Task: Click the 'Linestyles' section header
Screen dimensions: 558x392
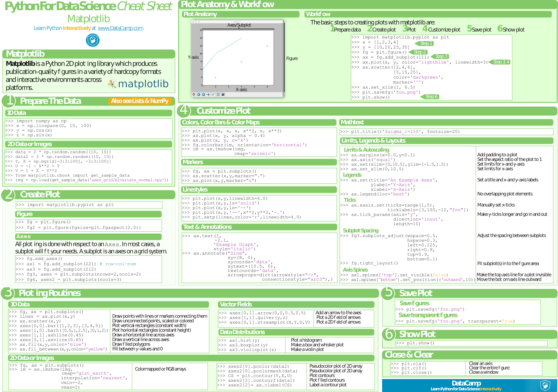Action: 259,190
